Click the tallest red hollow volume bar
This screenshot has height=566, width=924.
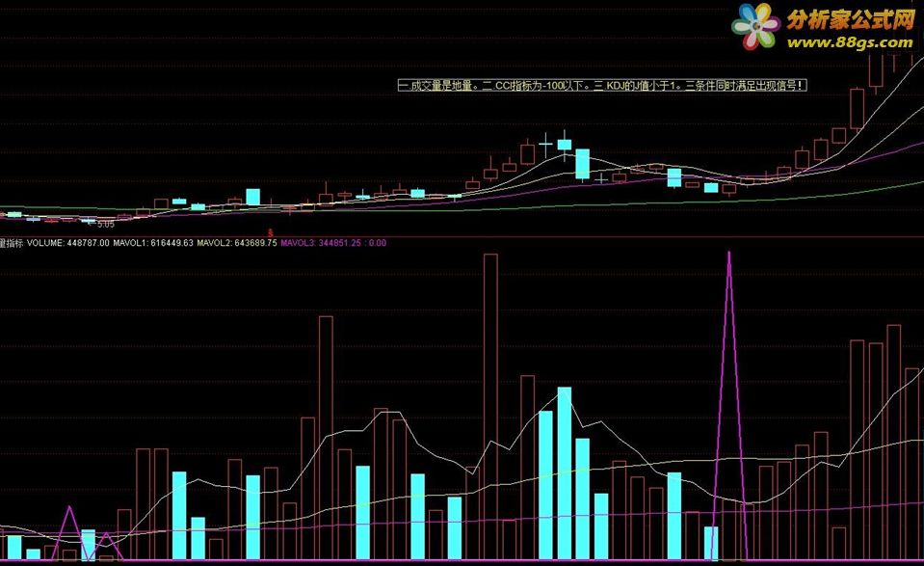click(x=490, y=407)
